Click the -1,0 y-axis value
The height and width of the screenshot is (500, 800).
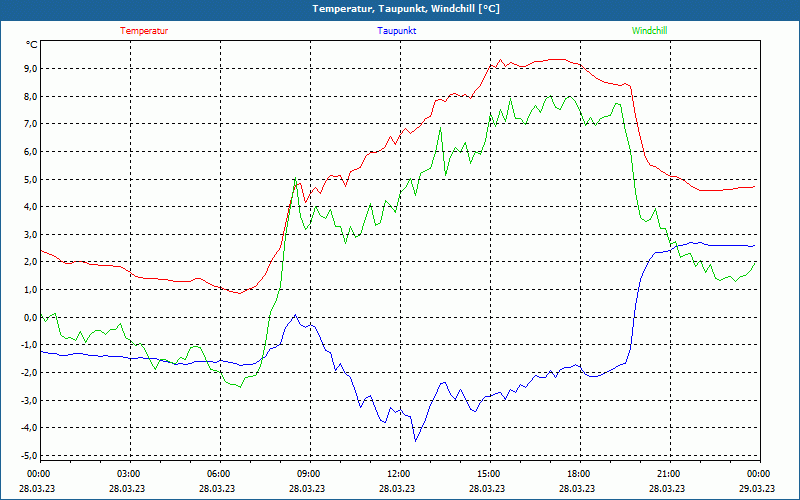(29, 345)
